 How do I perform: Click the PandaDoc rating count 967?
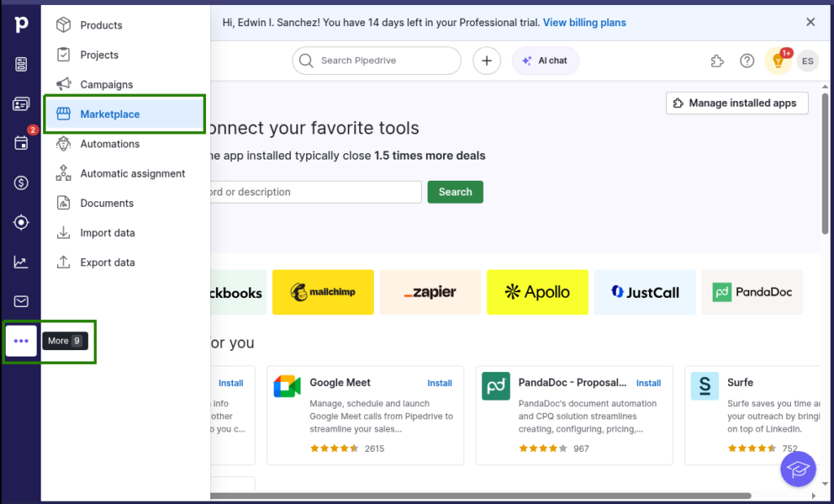click(x=582, y=449)
